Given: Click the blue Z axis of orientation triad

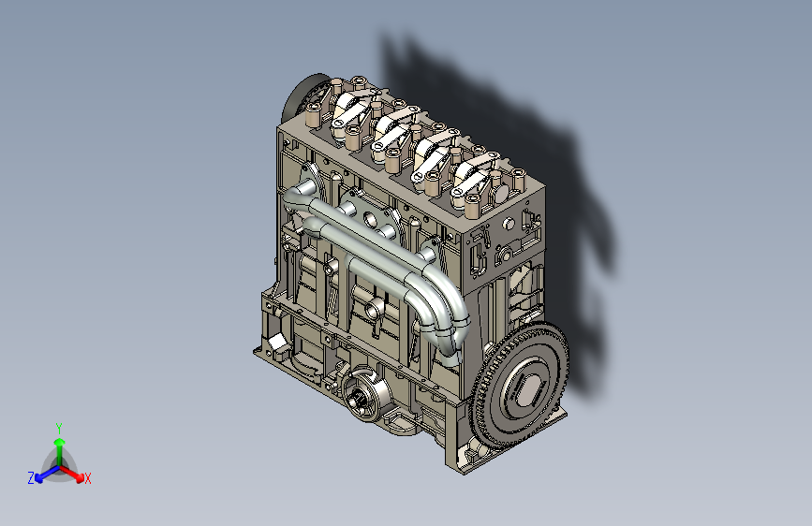Looking at the screenshot, I should [x=43, y=475].
